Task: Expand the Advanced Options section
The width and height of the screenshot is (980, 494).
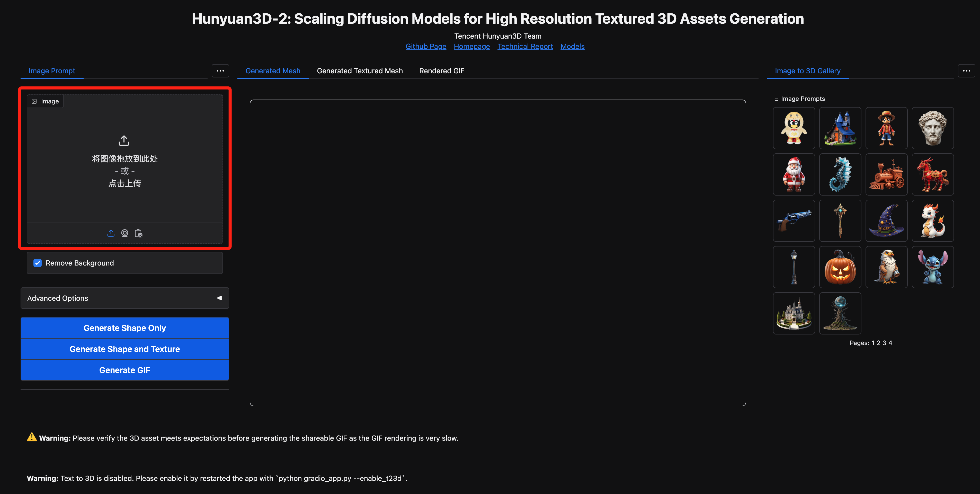Action: click(125, 298)
